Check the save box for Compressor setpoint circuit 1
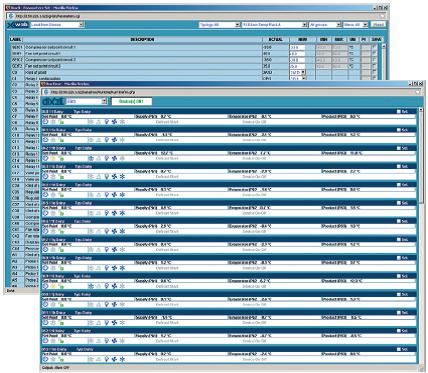The width and height of the screenshot is (428, 373). tap(374, 47)
